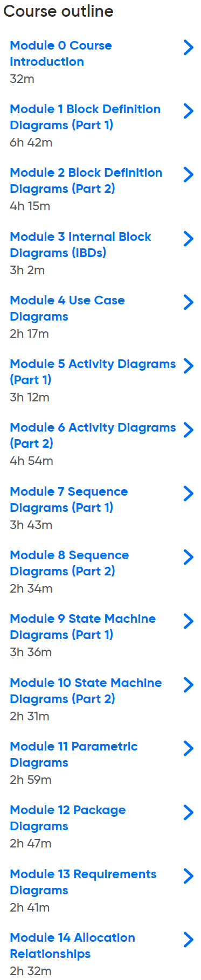The width and height of the screenshot is (201, 980).
Task: Expand Module 10 State Machine chevron arrow
Action: tap(188, 685)
